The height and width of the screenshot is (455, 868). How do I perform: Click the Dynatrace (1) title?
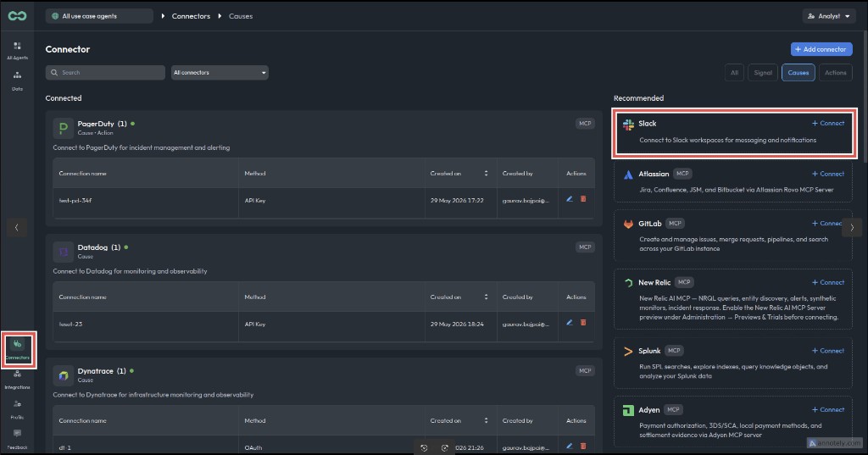[102, 371]
